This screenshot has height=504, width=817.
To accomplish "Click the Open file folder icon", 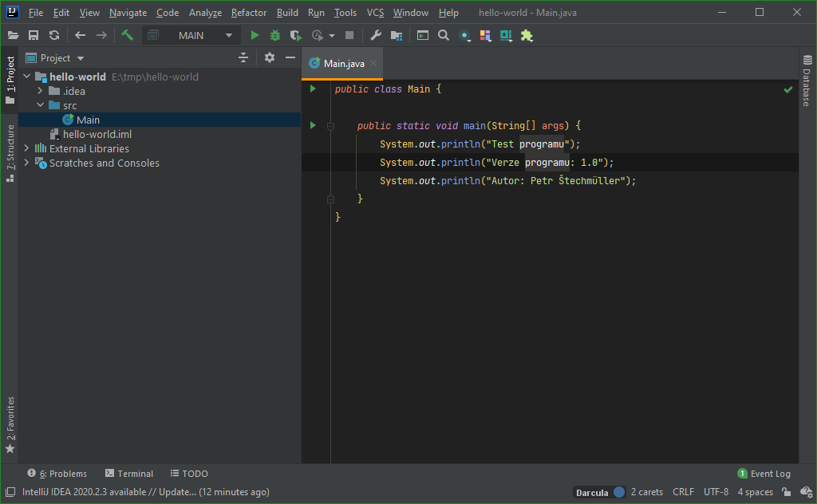I will (x=13, y=35).
